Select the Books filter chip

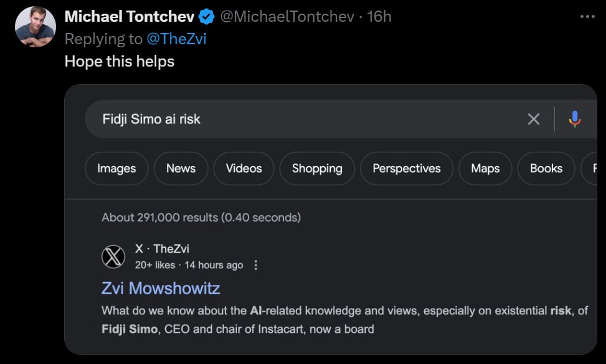(x=546, y=168)
